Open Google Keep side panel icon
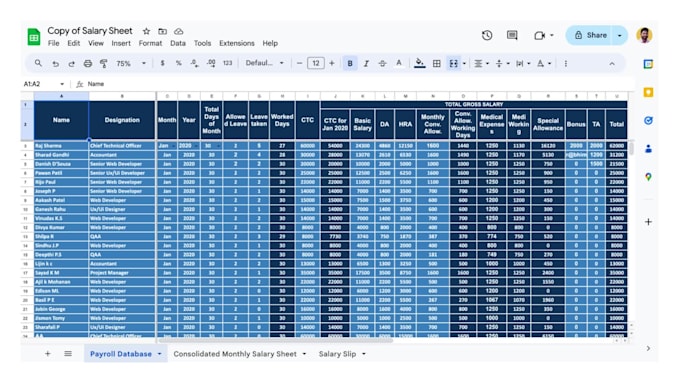 click(648, 92)
